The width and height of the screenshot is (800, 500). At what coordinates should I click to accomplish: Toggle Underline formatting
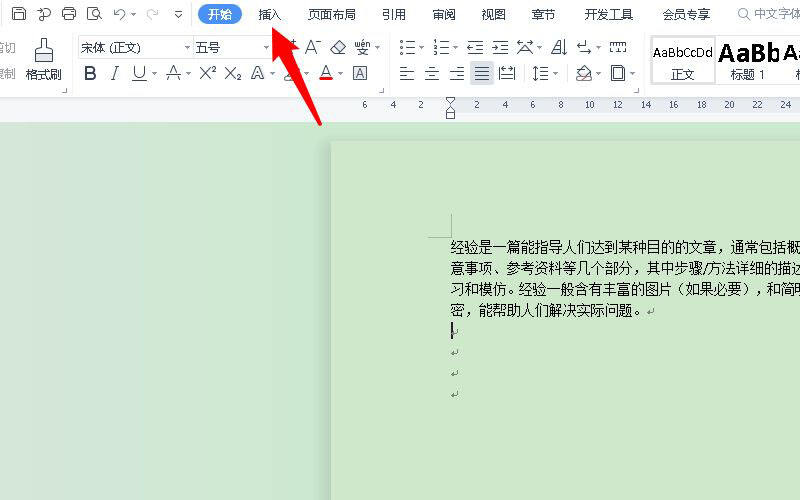coord(139,73)
